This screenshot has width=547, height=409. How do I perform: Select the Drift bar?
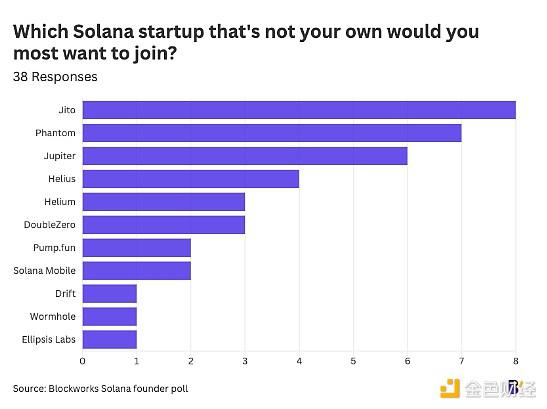[x=110, y=294]
